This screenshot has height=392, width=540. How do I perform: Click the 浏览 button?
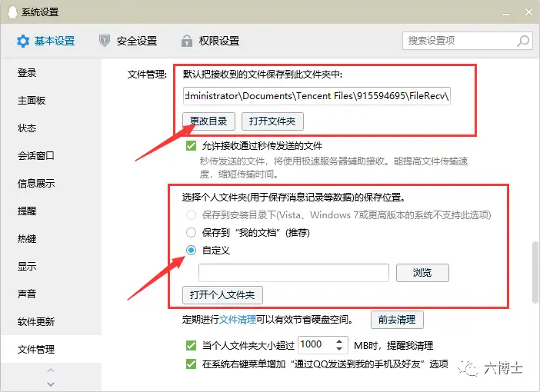click(422, 273)
